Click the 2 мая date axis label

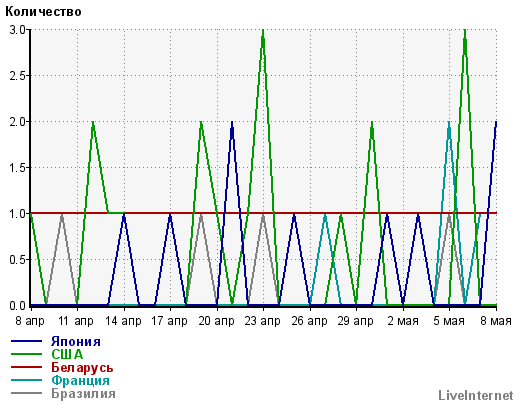tap(403, 321)
